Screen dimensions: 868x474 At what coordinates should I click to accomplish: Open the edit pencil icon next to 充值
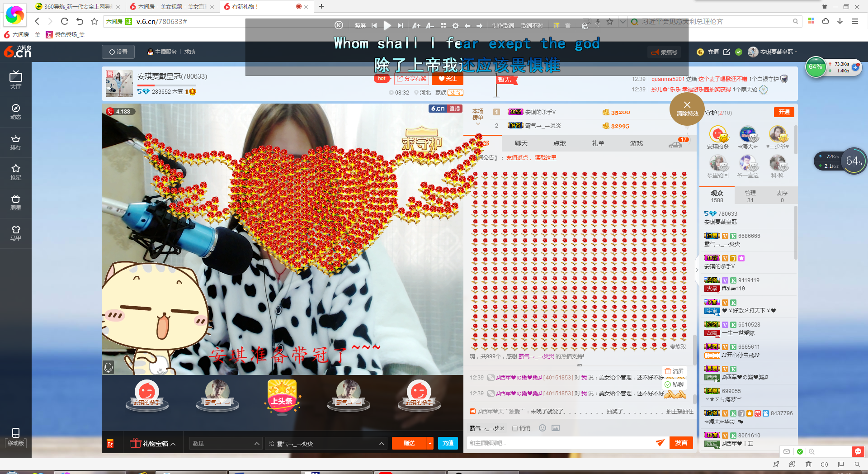726,52
